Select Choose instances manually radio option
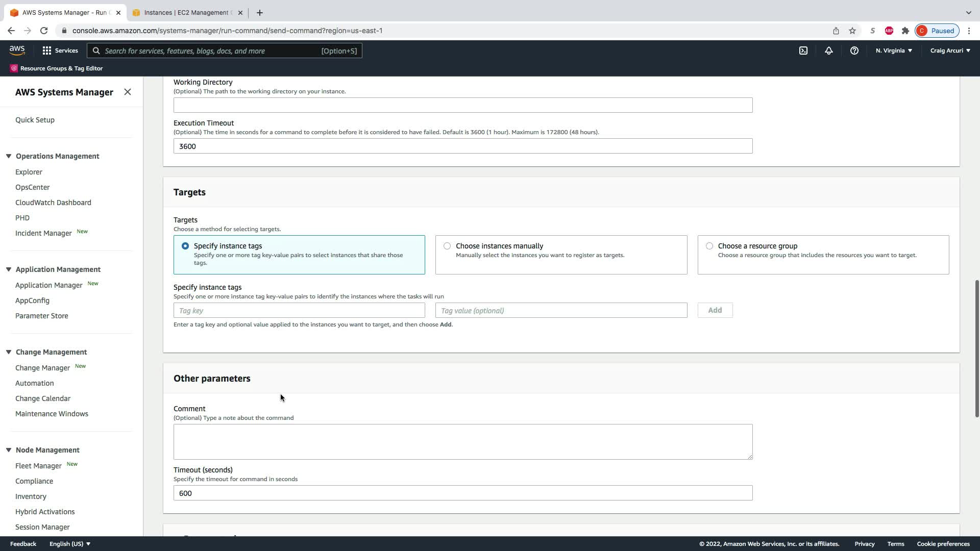This screenshot has width=980, height=551. [x=447, y=246]
